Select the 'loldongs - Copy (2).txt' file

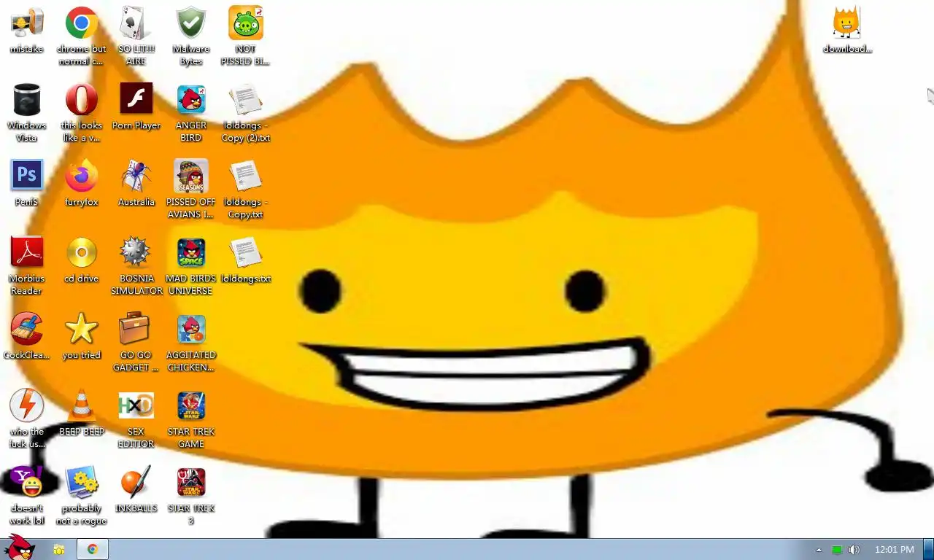pyautogui.click(x=246, y=113)
